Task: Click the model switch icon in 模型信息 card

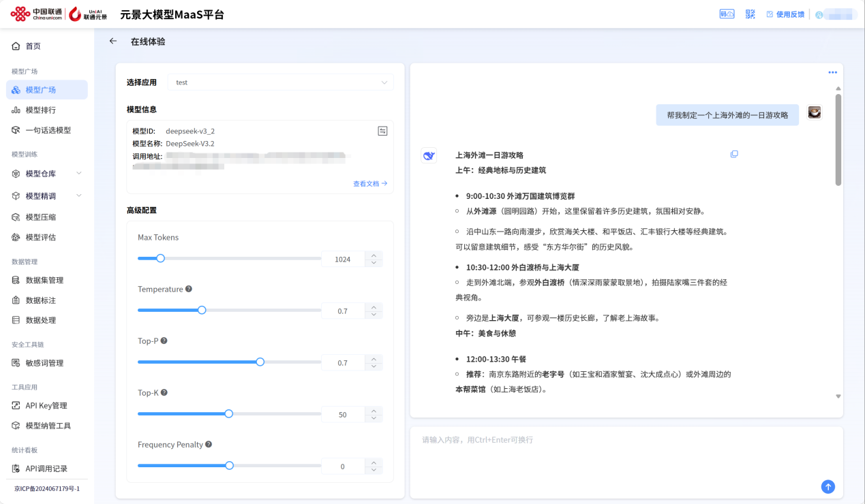Action: tap(382, 130)
